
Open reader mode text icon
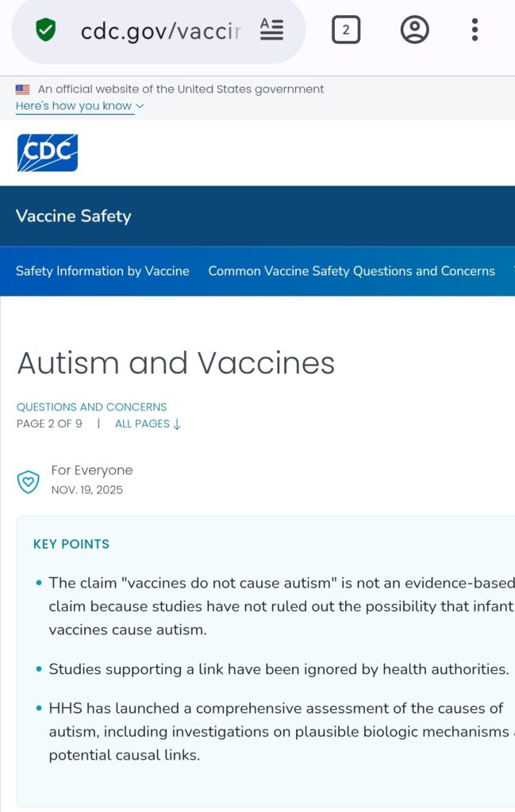coord(271,31)
